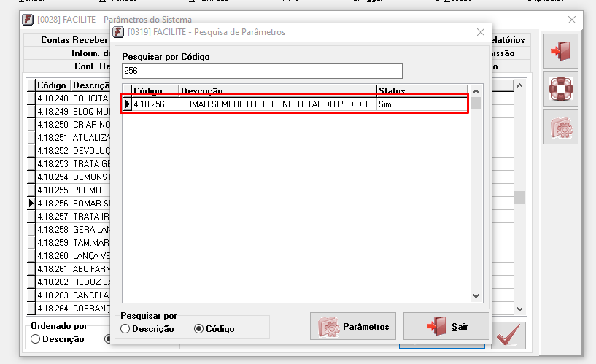Select result row 4.18.256 SOMAR SEMPRE O FRETE
Screen dimensions: 596x364
click(295, 104)
